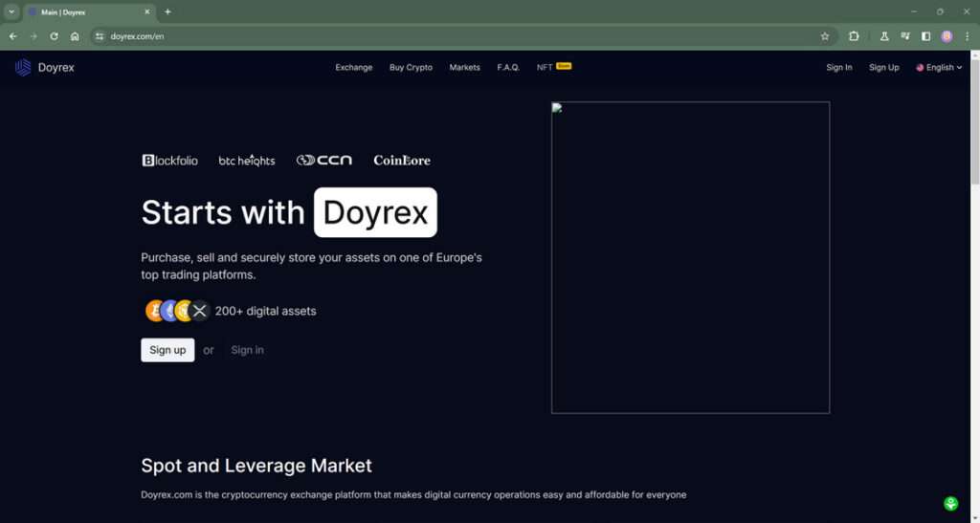Open the Chrome profile avatar

947,36
